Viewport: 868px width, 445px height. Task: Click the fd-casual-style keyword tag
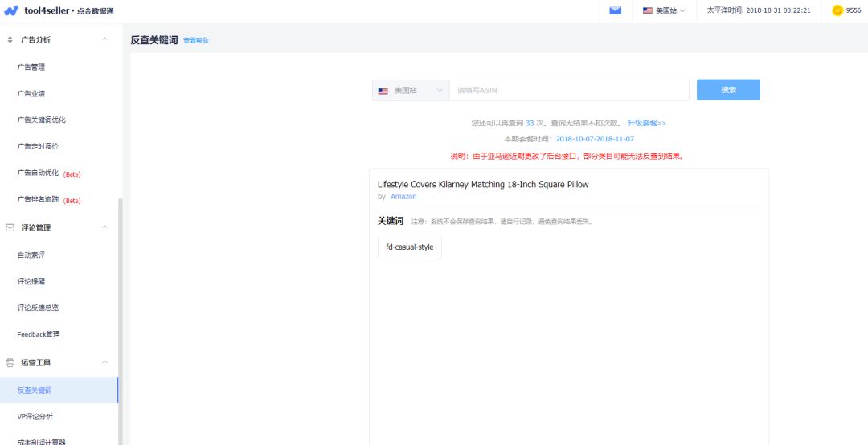(x=410, y=247)
